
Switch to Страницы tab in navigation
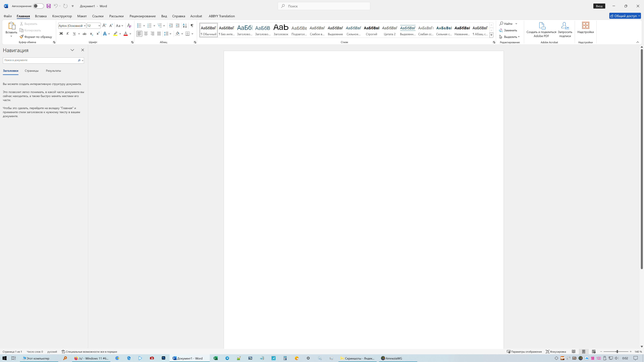pos(32,71)
